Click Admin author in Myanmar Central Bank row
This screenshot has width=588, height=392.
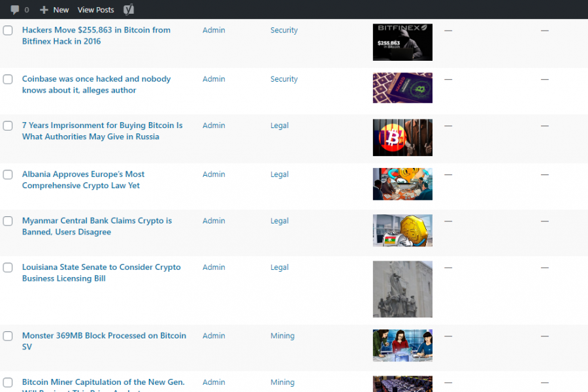pos(214,221)
